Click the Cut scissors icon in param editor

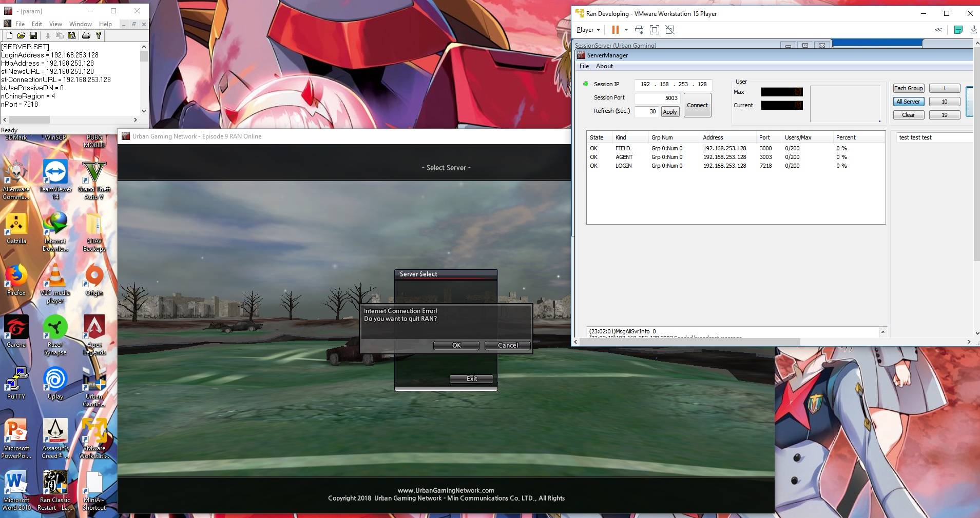[x=48, y=35]
